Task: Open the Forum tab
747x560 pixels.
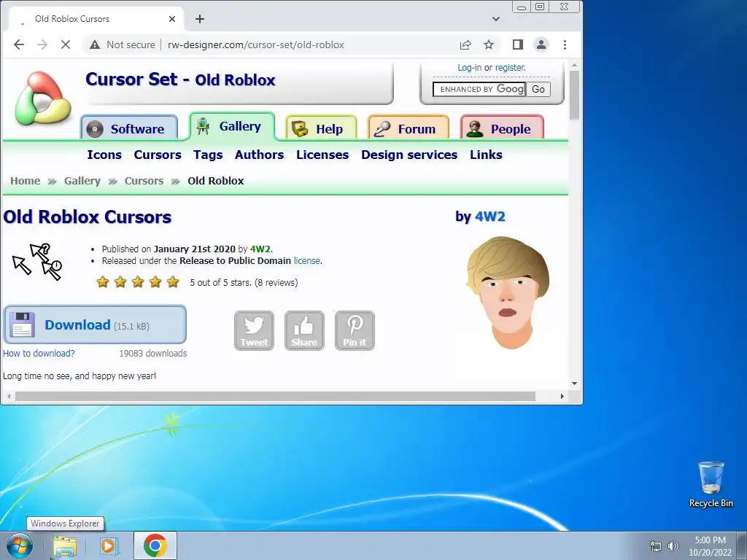Action: click(409, 128)
